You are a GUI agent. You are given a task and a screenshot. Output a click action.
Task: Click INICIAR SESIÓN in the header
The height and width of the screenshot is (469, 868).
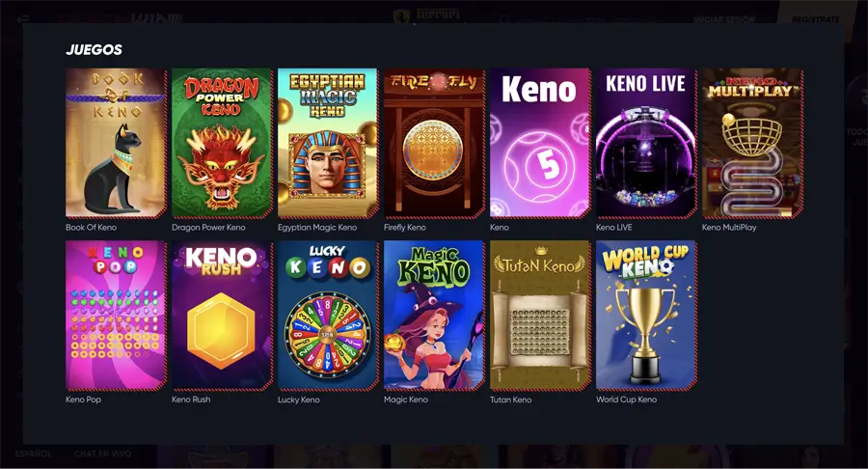[723, 19]
